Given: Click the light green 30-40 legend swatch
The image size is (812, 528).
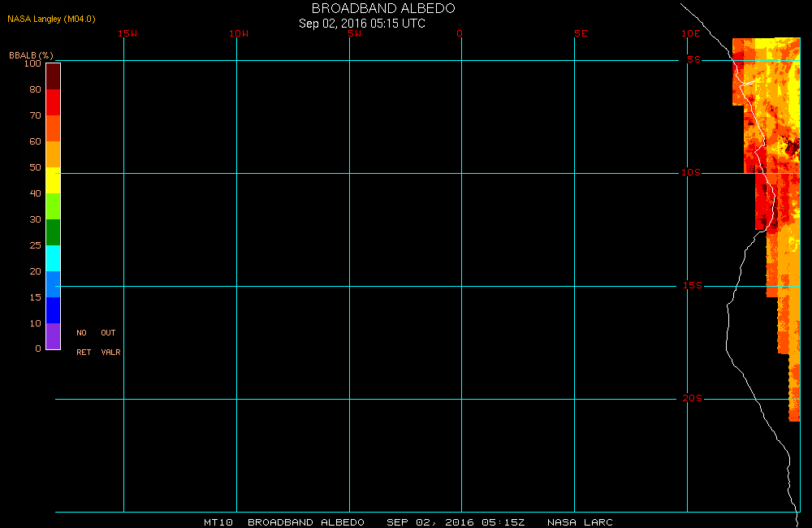Looking at the screenshot, I should pos(54,206).
